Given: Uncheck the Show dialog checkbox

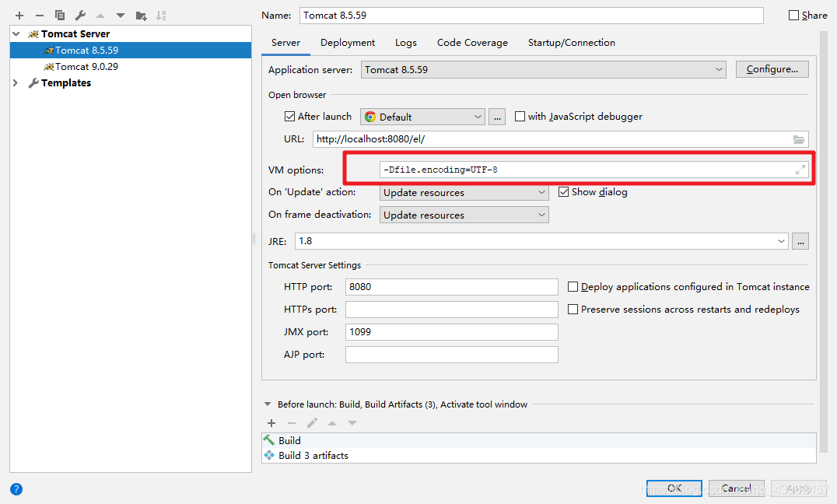Looking at the screenshot, I should click(x=563, y=191).
